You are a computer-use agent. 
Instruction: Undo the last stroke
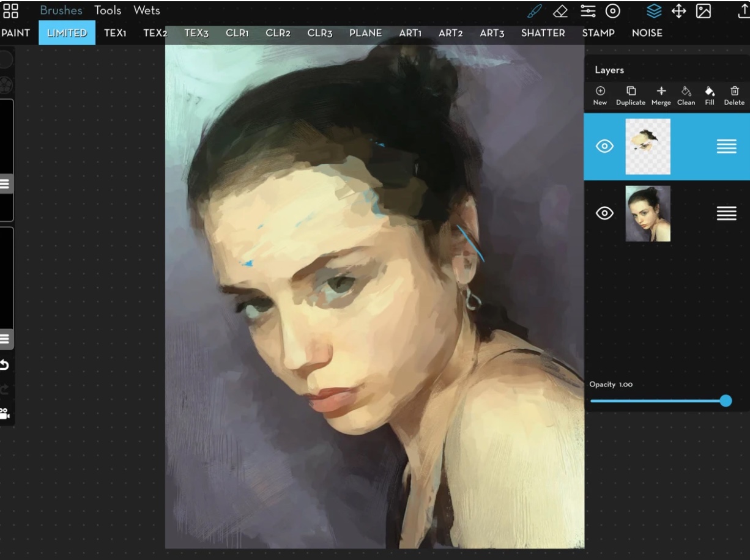coord(4,365)
